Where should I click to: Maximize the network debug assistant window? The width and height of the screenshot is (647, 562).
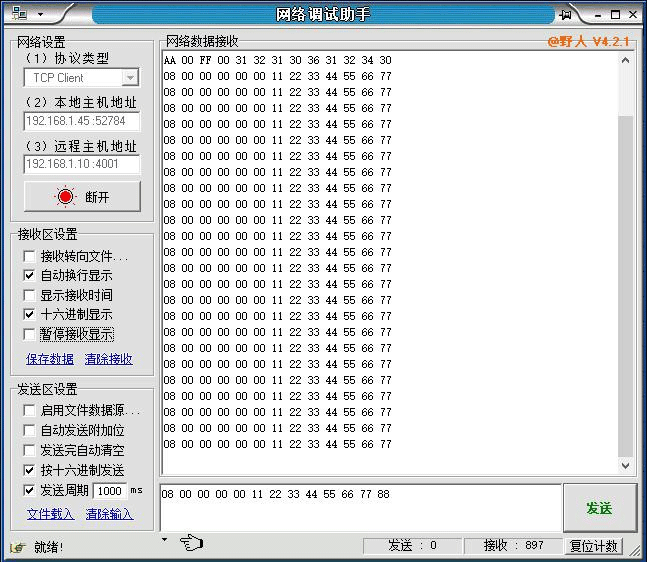(614, 14)
